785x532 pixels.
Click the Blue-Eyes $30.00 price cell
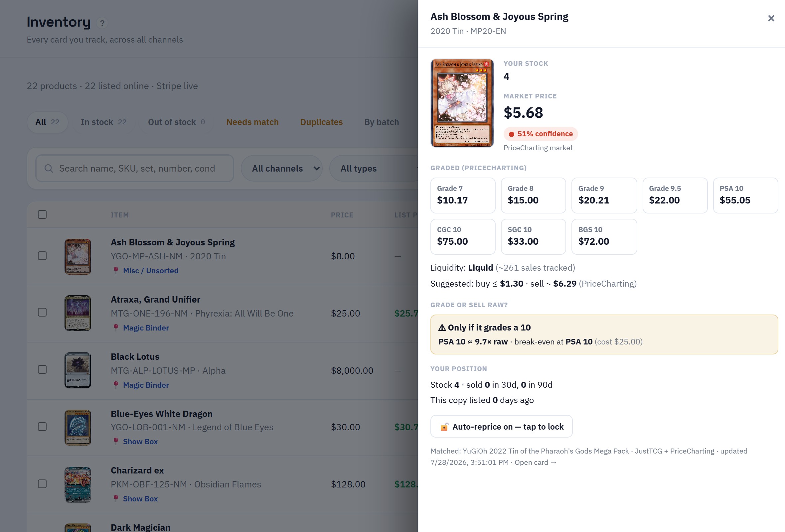(x=345, y=427)
